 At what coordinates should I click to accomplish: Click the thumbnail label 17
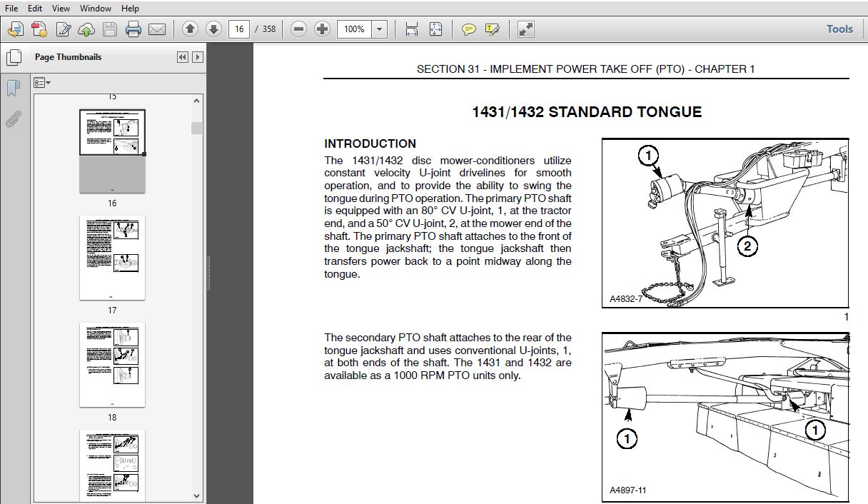(112, 311)
